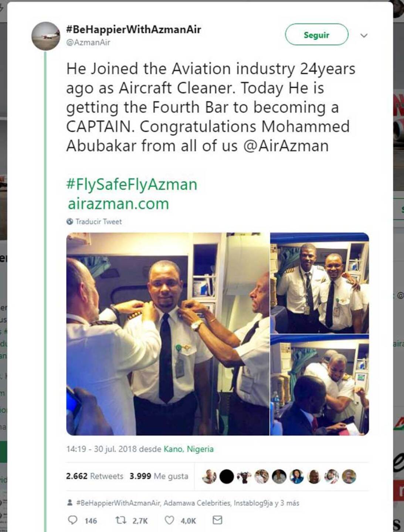Like the tweet with the heart icon
The width and height of the screenshot is (404, 532).
pyautogui.click(x=169, y=520)
